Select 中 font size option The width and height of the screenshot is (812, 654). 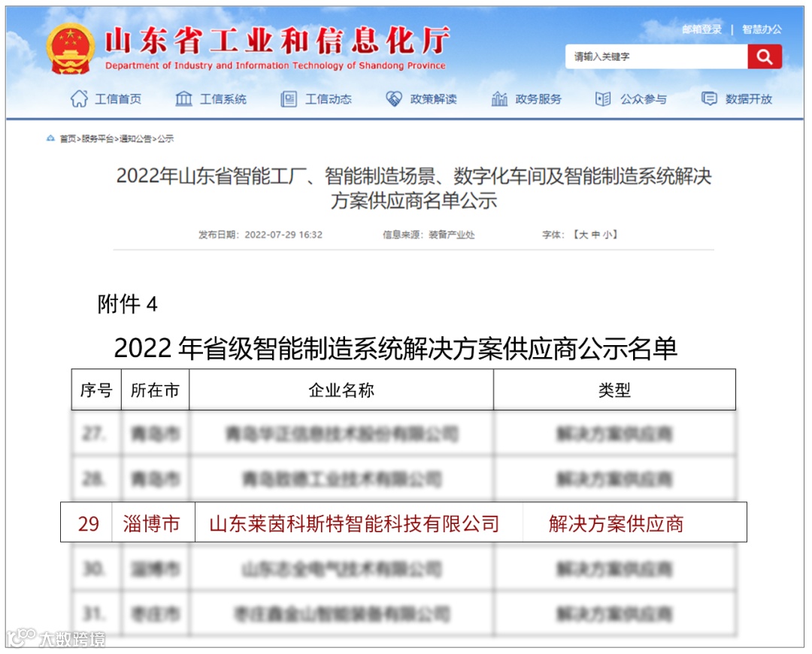point(595,235)
